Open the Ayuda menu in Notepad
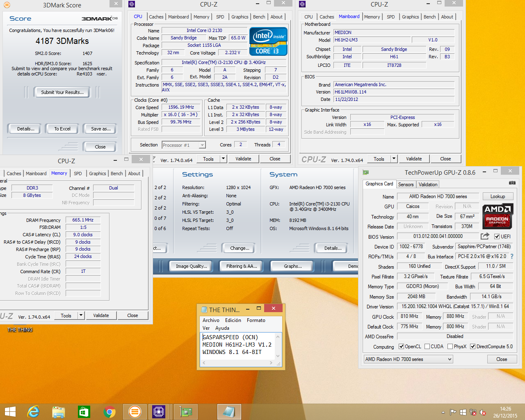This screenshot has width=525, height=420. [x=222, y=328]
